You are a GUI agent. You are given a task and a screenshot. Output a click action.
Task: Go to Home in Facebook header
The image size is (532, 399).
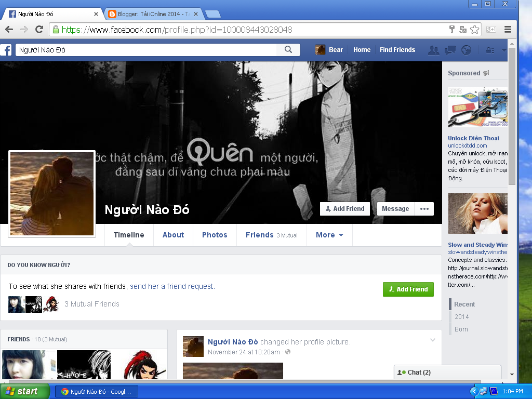362,50
